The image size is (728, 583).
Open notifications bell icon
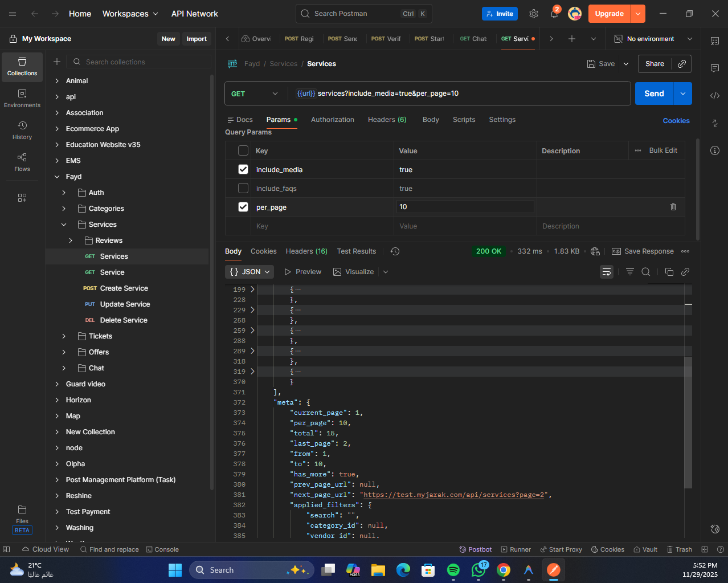[x=554, y=14]
